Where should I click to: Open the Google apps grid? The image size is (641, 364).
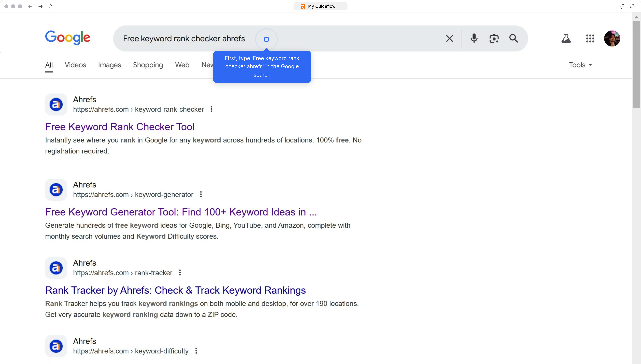[590, 38]
